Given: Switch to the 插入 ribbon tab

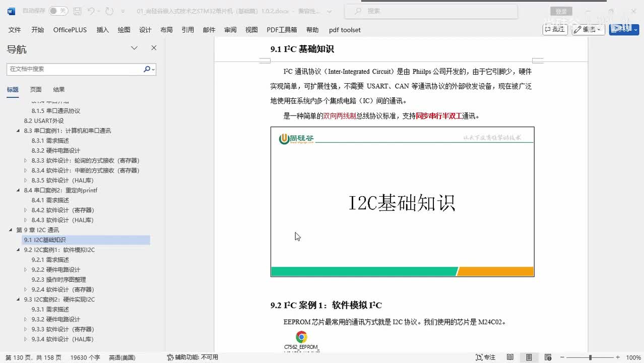Looking at the screenshot, I should 102,30.
